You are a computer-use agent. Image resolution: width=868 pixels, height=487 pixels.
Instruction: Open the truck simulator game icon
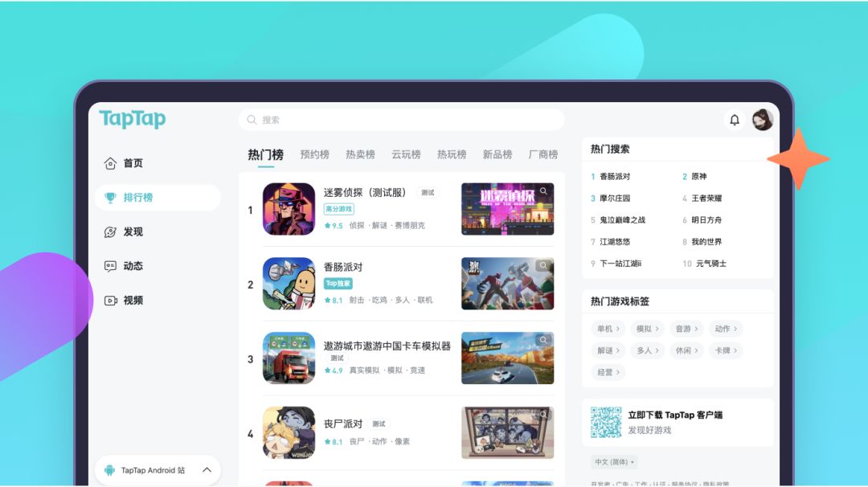tap(289, 358)
